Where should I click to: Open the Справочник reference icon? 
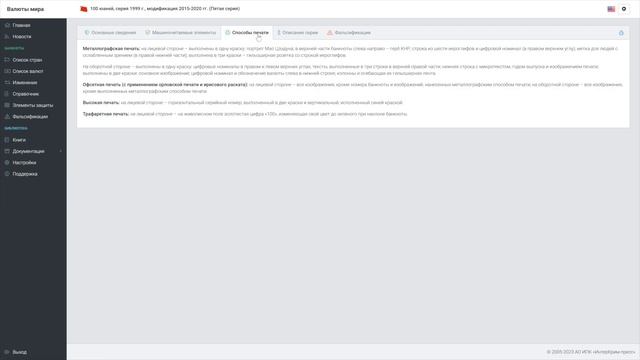pos(7,94)
